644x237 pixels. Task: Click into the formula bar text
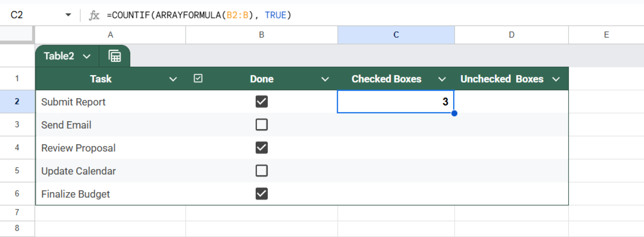pyautogui.click(x=199, y=16)
